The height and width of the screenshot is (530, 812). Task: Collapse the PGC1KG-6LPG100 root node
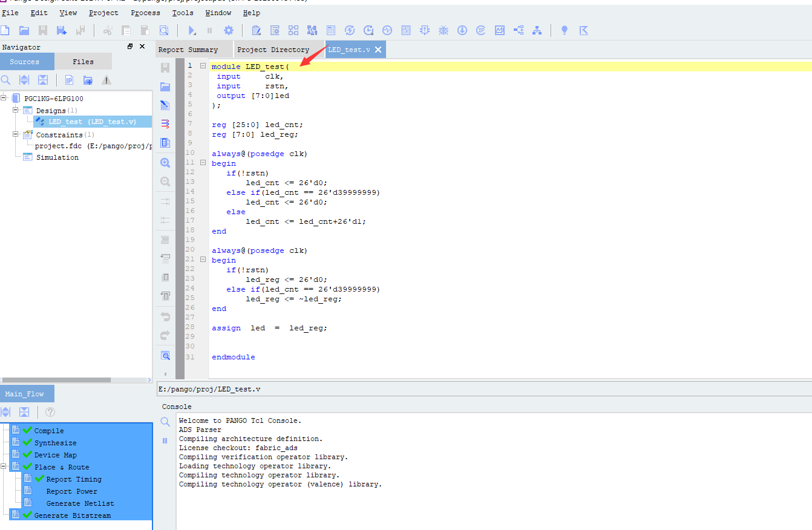(4, 97)
